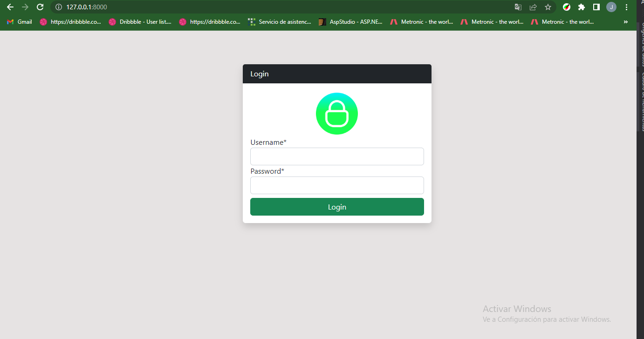Click the share icon in the address bar

(x=533, y=7)
